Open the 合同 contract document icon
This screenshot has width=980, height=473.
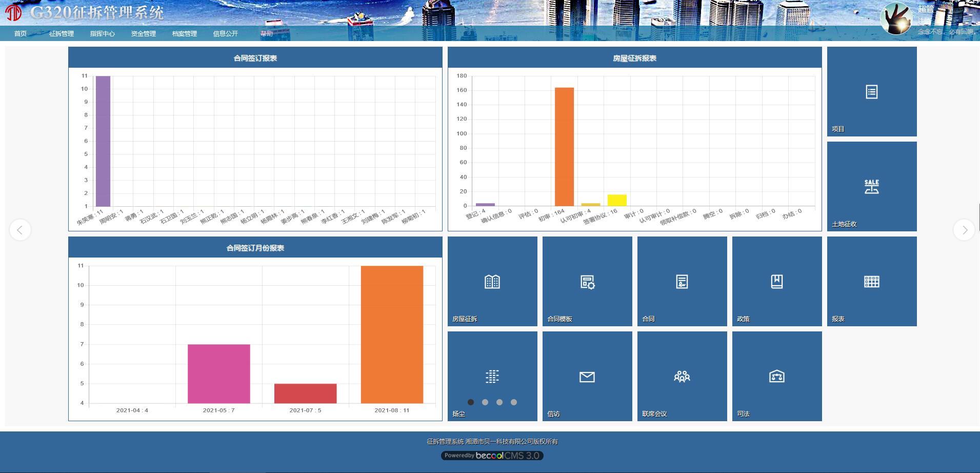pos(682,282)
